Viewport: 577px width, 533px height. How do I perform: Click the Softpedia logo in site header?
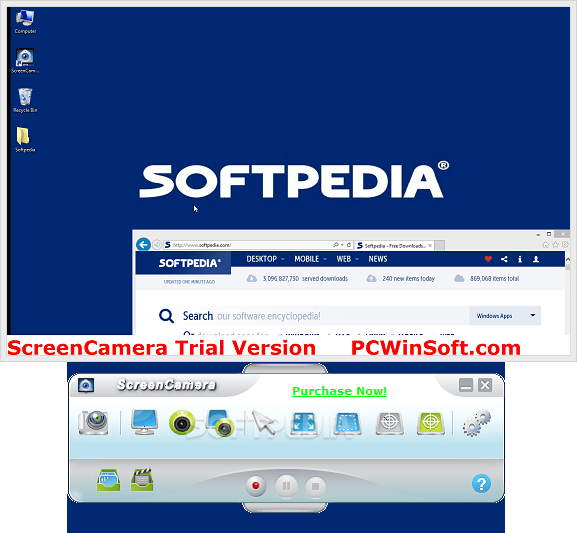[189, 263]
